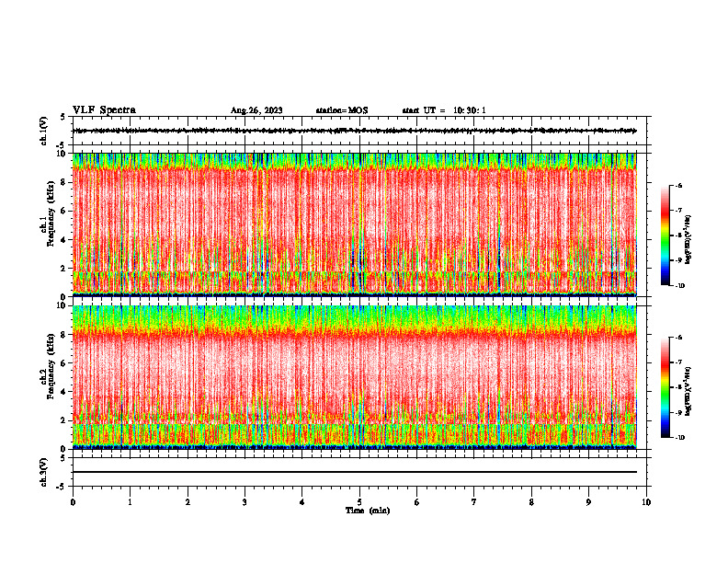Click the "3" time axis tick label
Viewport: 728px width, 563px height.
[245, 502]
